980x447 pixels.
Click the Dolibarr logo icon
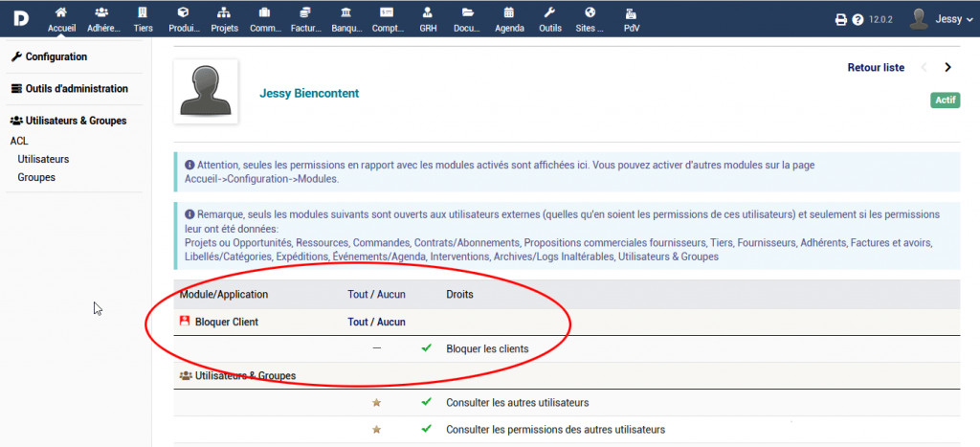point(20,19)
